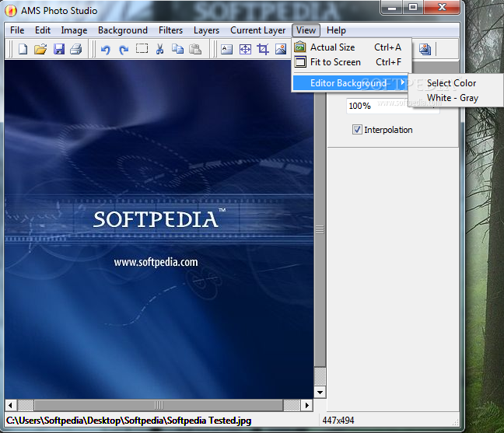This screenshot has height=433, width=504.
Task: Click the horizontal scrollbar left arrow
Action: 11,405
